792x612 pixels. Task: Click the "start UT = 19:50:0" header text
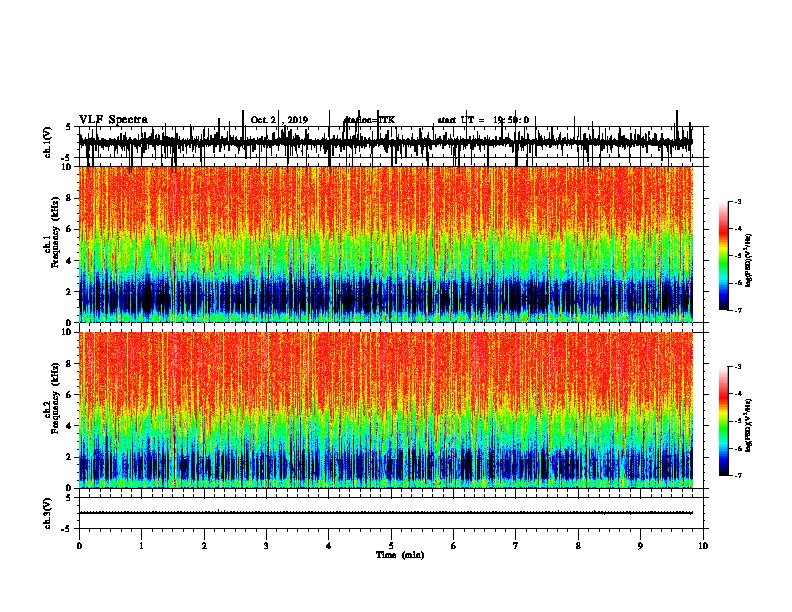click(x=483, y=120)
